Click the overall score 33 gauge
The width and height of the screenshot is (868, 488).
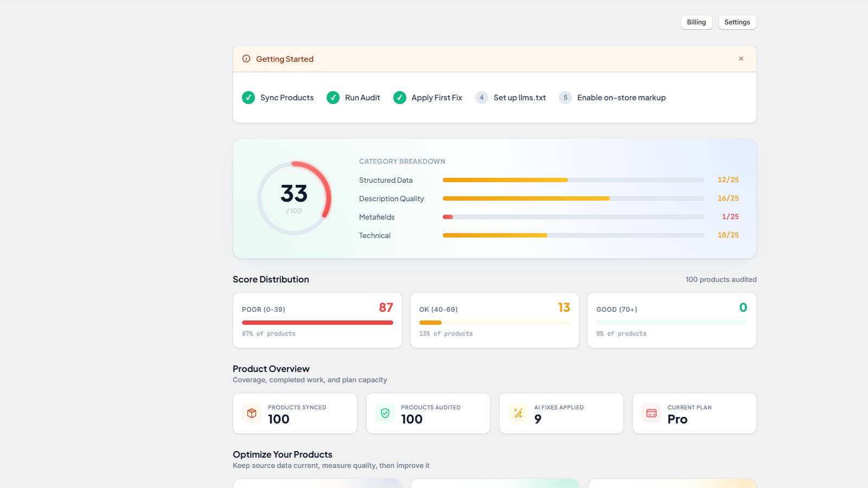[x=294, y=198]
